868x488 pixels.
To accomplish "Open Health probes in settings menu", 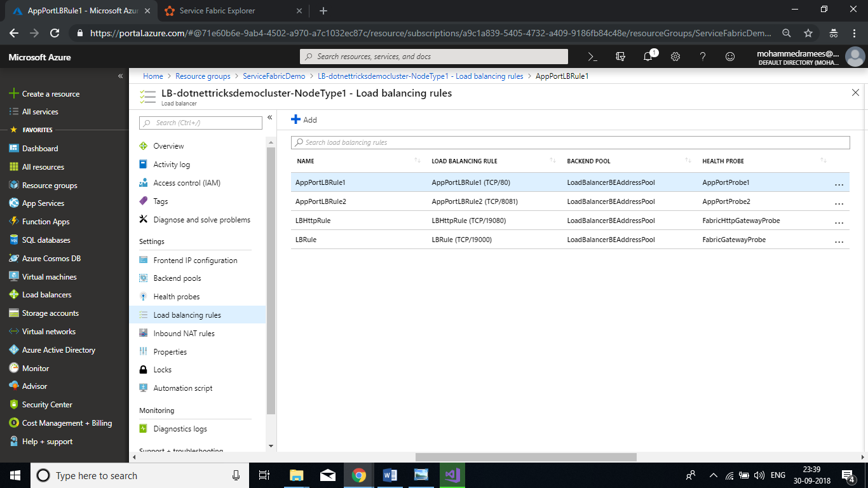I will (x=176, y=297).
